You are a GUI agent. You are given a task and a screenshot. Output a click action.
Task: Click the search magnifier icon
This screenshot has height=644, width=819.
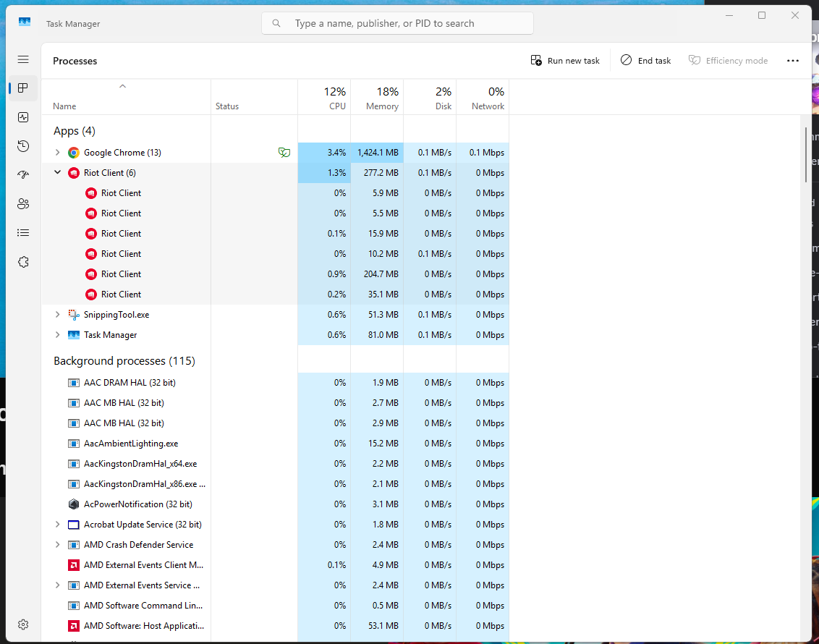(276, 23)
